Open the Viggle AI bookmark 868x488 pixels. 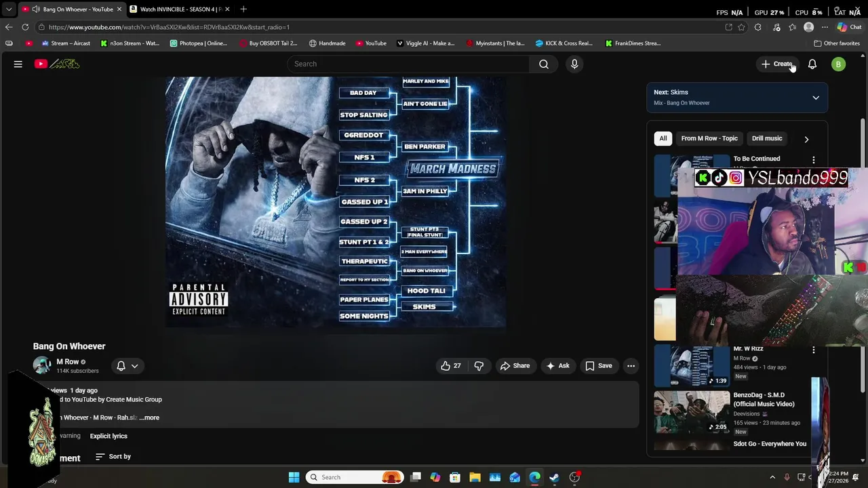pos(426,43)
